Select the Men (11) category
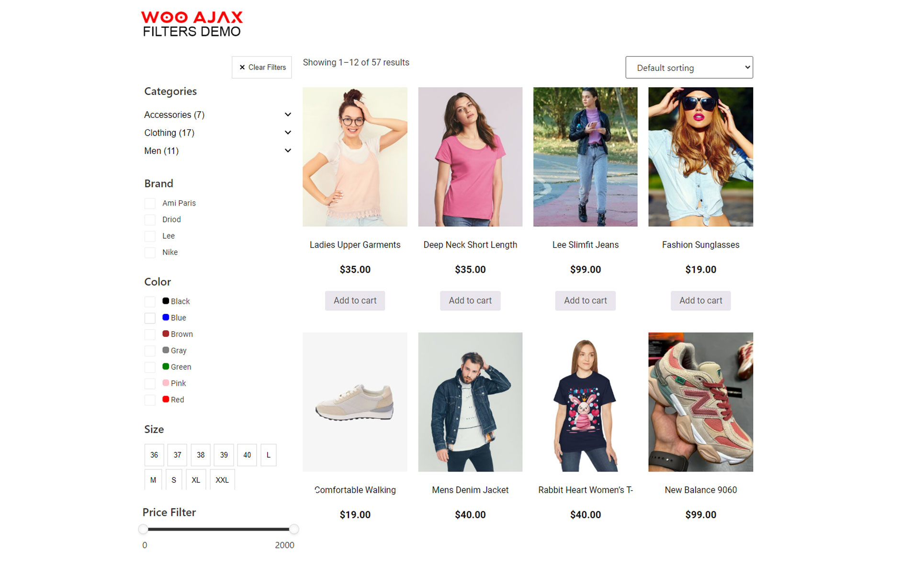The width and height of the screenshot is (924, 575). [161, 151]
